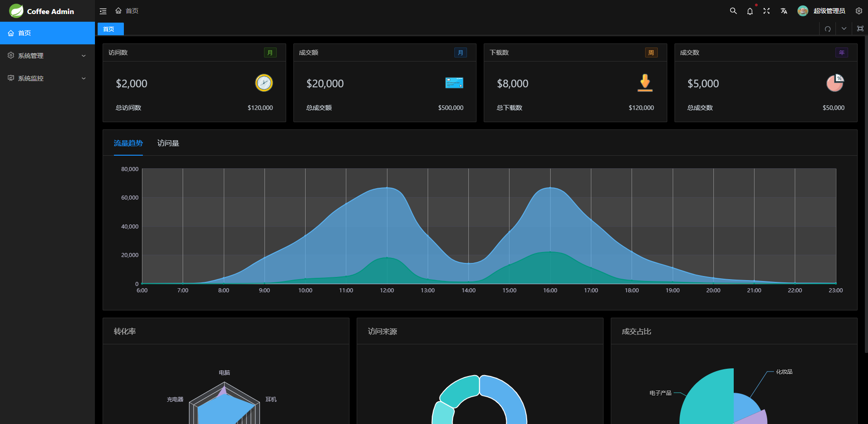Click the 16:00 peak on traffic chart
This screenshot has width=868, height=424.
[550, 188]
